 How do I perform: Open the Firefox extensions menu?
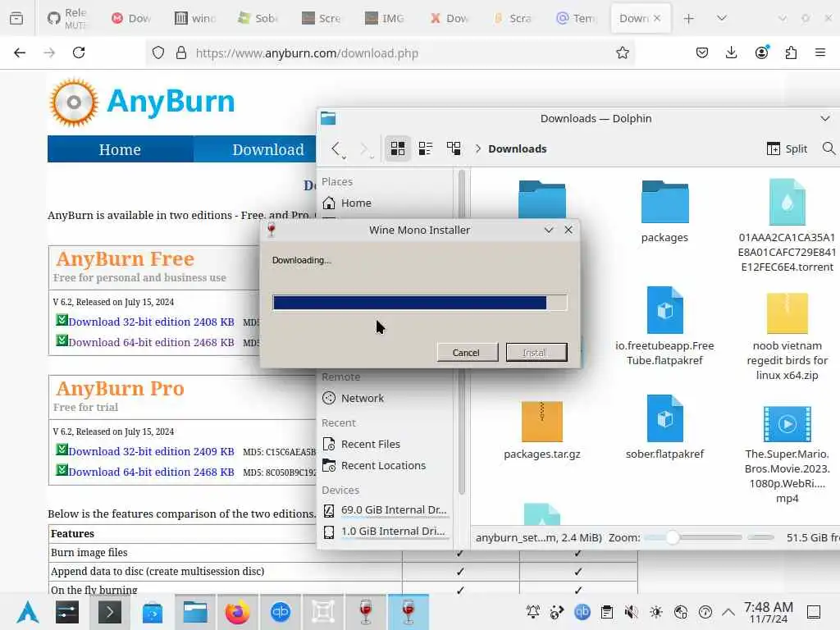coord(791,52)
